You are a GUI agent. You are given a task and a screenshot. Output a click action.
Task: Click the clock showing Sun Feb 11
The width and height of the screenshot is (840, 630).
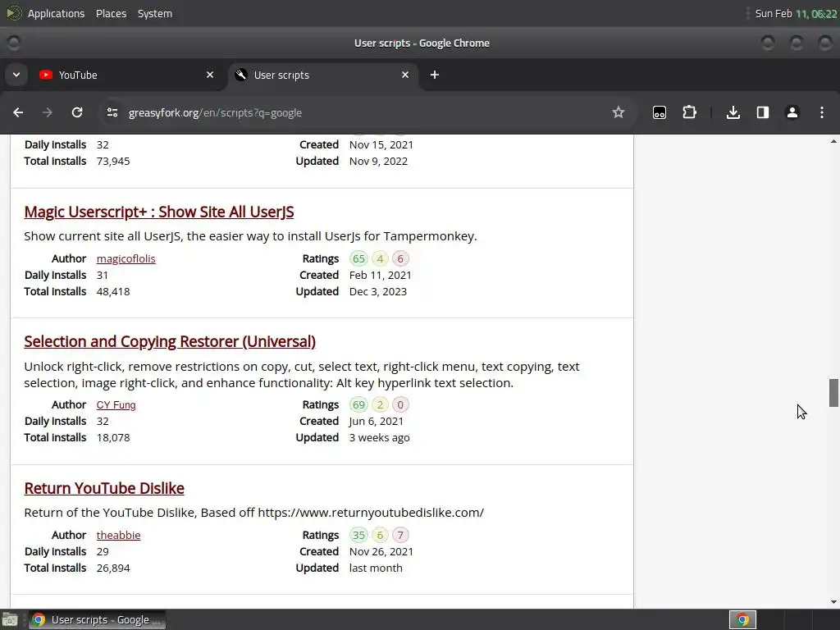[796, 13]
